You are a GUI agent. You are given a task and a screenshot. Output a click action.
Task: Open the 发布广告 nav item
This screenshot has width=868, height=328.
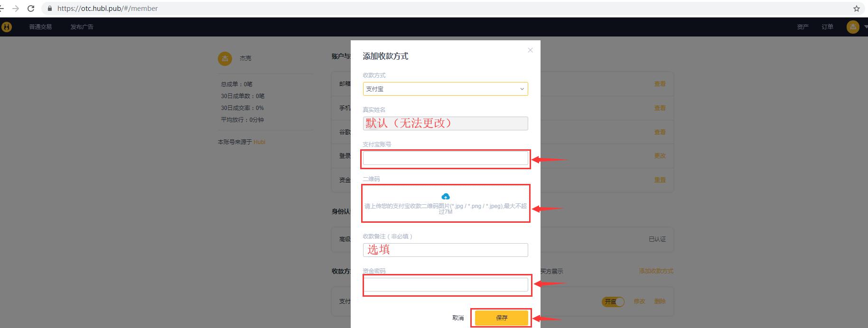coord(82,27)
